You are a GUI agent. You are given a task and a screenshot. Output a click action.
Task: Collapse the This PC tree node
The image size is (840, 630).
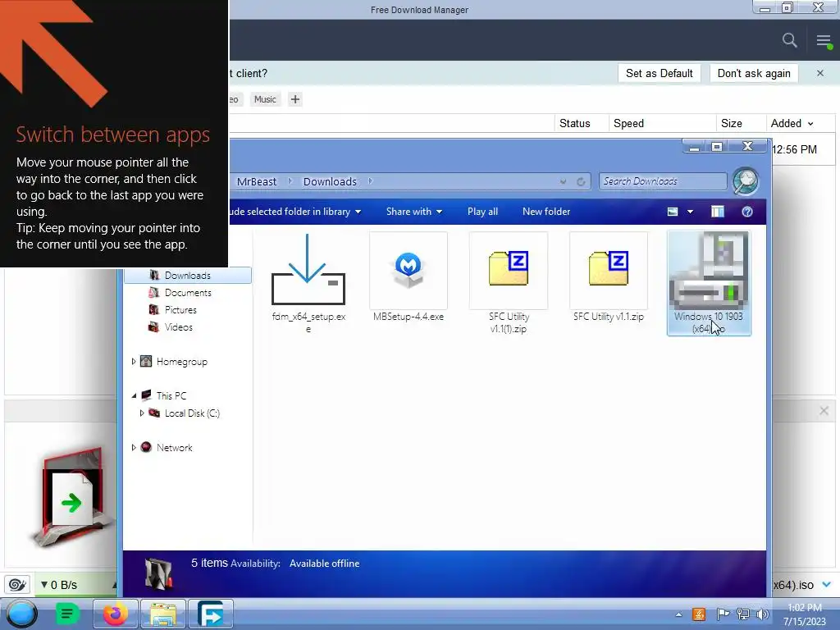click(x=134, y=396)
